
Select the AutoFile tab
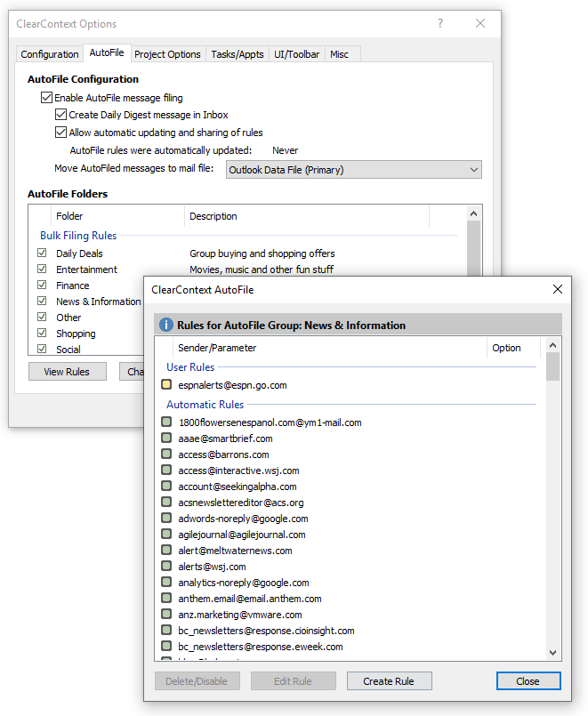point(107,52)
